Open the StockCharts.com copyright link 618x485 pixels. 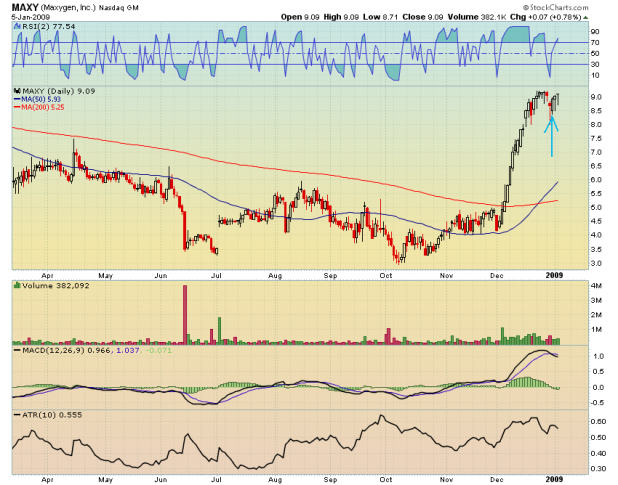click(x=555, y=7)
